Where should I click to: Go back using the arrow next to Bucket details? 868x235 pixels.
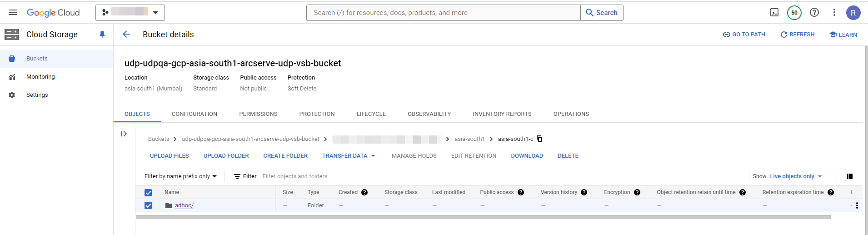click(x=126, y=35)
